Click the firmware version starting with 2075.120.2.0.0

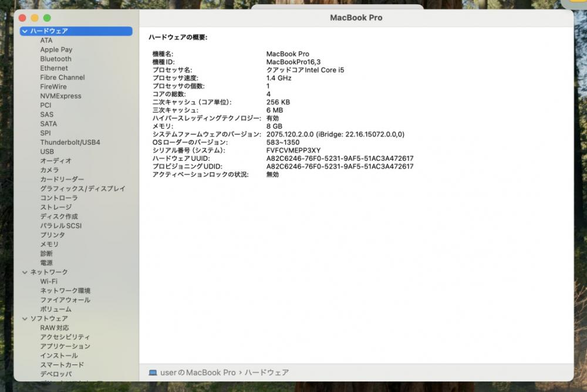[335, 134]
